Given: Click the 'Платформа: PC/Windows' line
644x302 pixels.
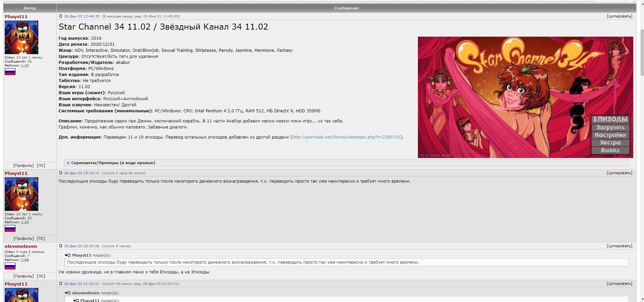Looking at the screenshot, I should tap(86, 69).
